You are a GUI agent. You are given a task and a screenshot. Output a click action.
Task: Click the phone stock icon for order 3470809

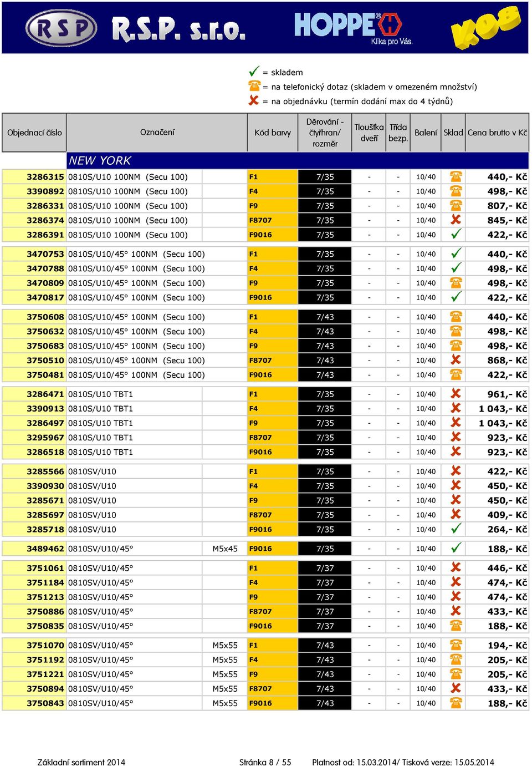456,282
